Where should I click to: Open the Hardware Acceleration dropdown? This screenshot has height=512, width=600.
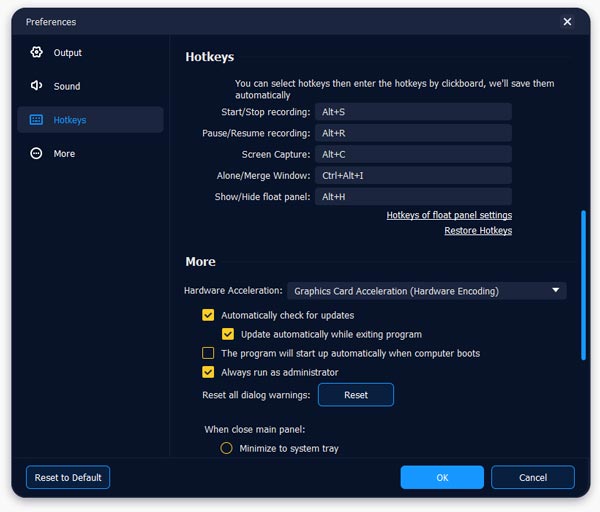(427, 291)
